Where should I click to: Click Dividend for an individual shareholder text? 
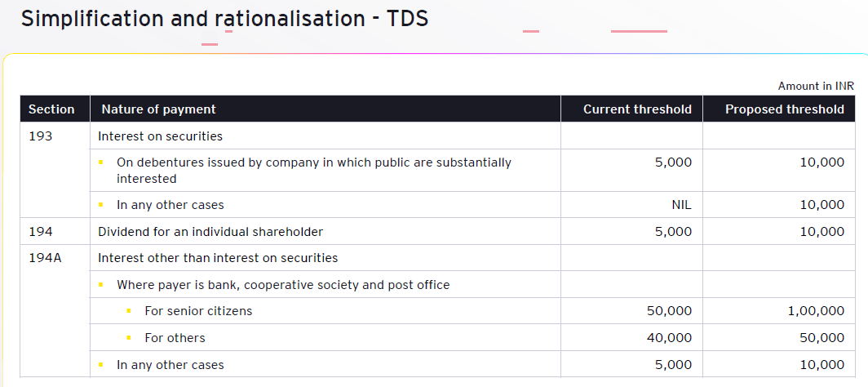click(210, 231)
